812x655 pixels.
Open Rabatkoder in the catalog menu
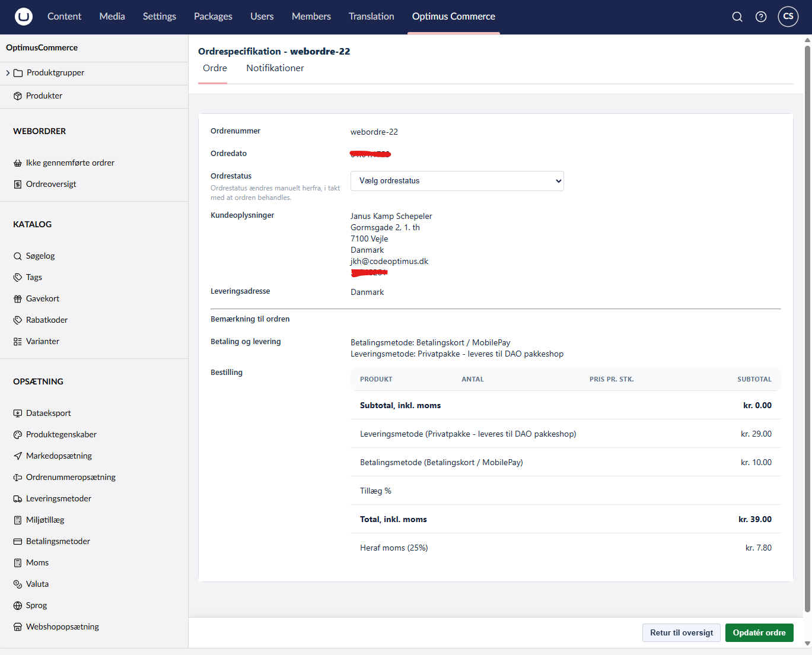click(47, 320)
